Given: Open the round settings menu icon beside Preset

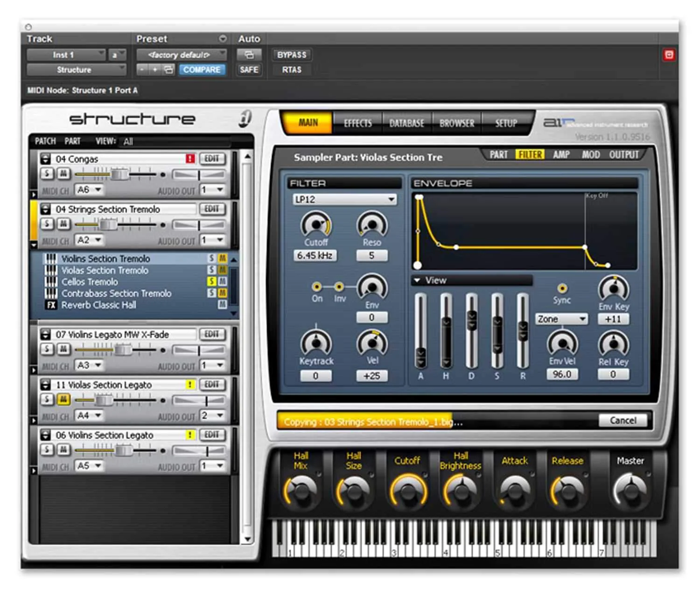Looking at the screenshot, I should click(223, 38).
